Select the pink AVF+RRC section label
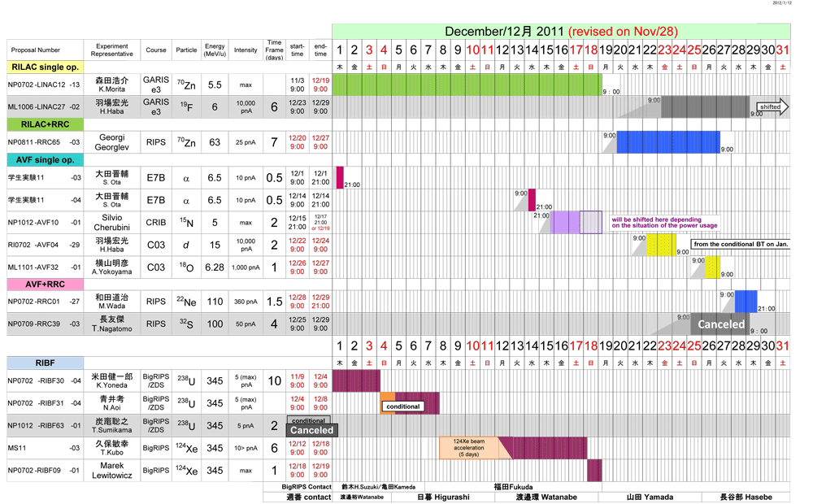The width and height of the screenshot is (813, 504). click(x=45, y=285)
